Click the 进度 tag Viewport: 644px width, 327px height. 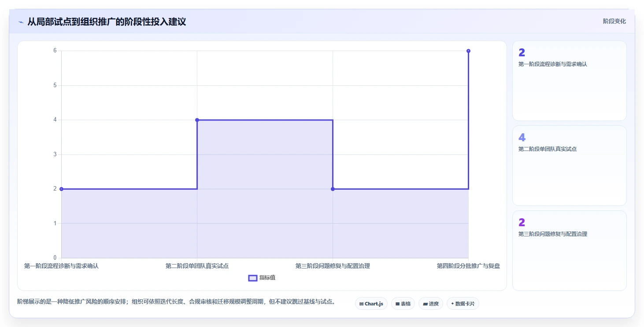pyautogui.click(x=431, y=304)
